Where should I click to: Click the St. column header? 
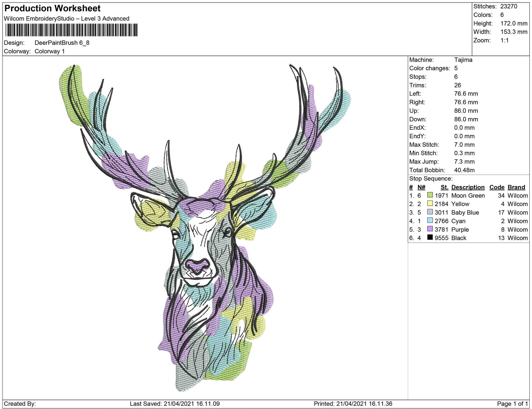coord(444,187)
